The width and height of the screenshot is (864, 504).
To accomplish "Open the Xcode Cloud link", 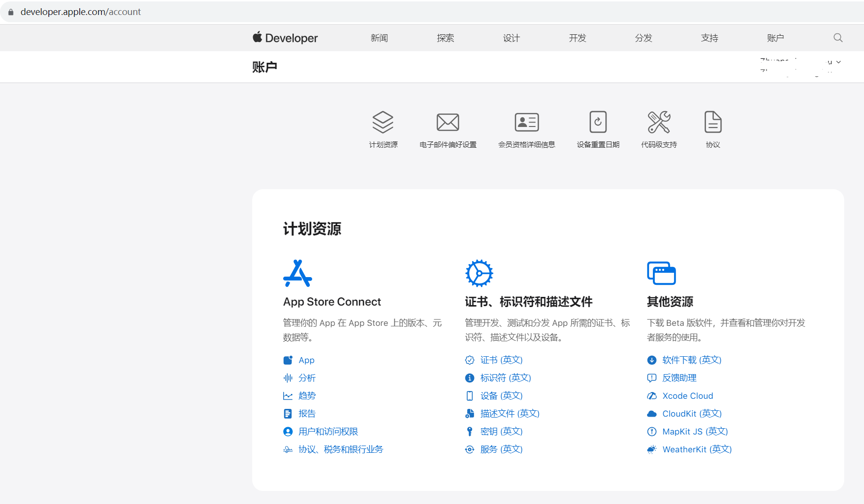I will pos(688,396).
